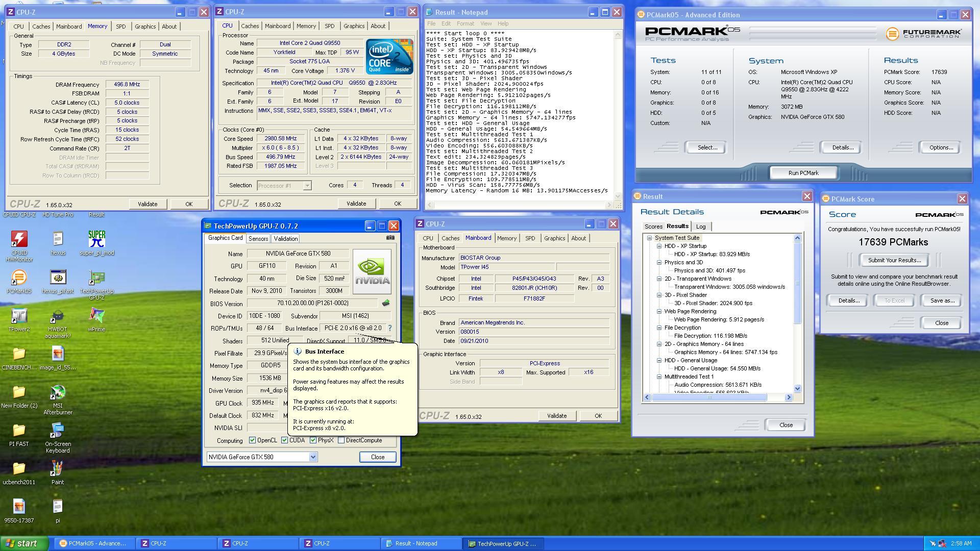
Task: Open the SPD tab in the CPU-tab CPU-Z window
Action: pyautogui.click(x=329, y=26)
